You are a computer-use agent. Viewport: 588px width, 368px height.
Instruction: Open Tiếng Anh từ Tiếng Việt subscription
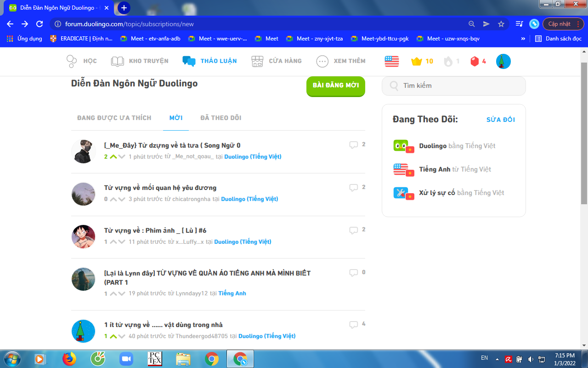(442, 169)
